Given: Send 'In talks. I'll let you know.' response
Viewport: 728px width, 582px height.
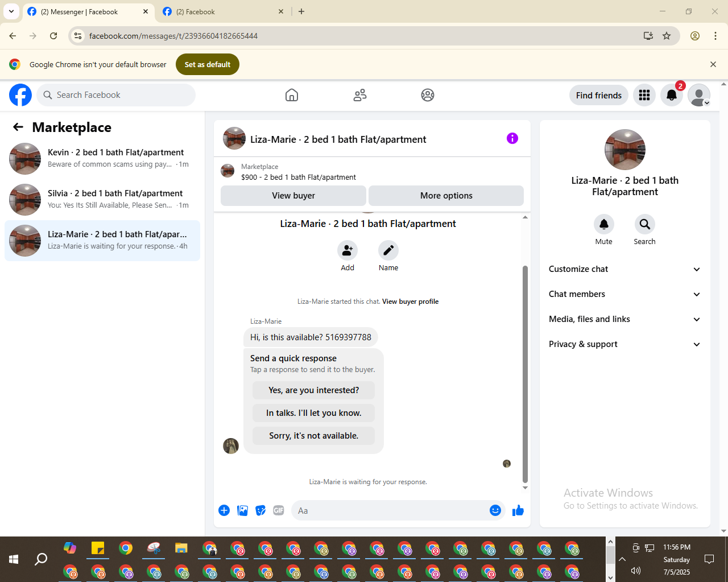Looking at the screenshot, I should [314, 413].
